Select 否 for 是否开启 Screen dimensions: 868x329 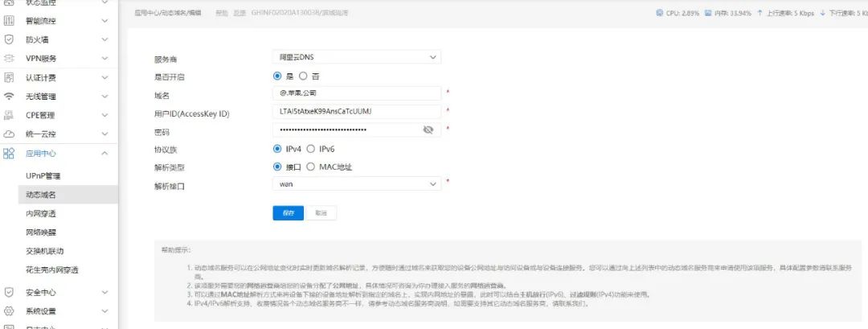(x=303, y=76)
